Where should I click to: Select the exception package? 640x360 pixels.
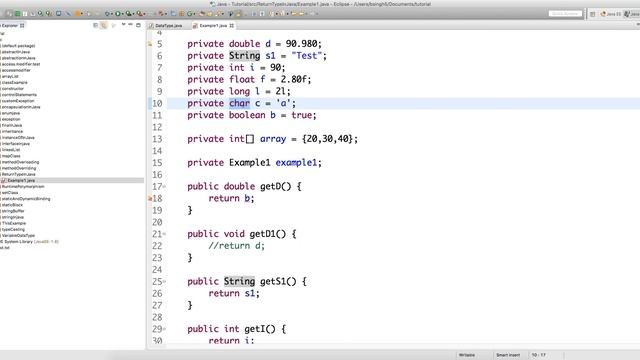tap(11, 119)
